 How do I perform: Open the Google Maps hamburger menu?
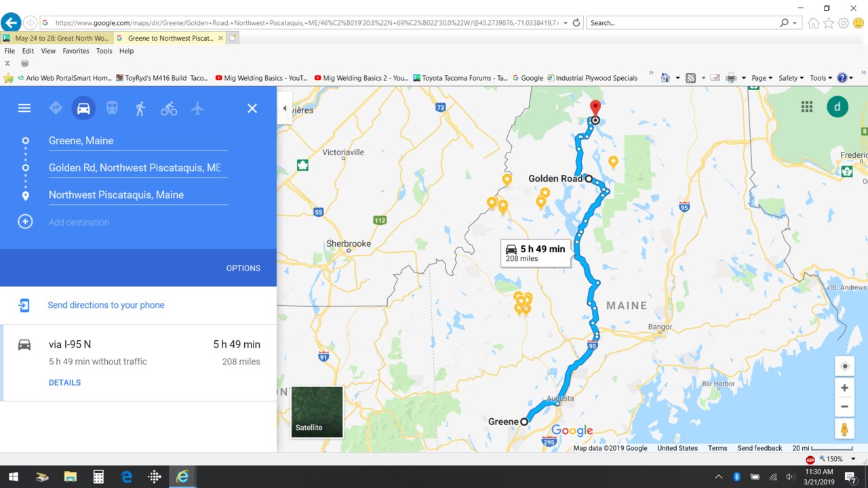[24, 108]
